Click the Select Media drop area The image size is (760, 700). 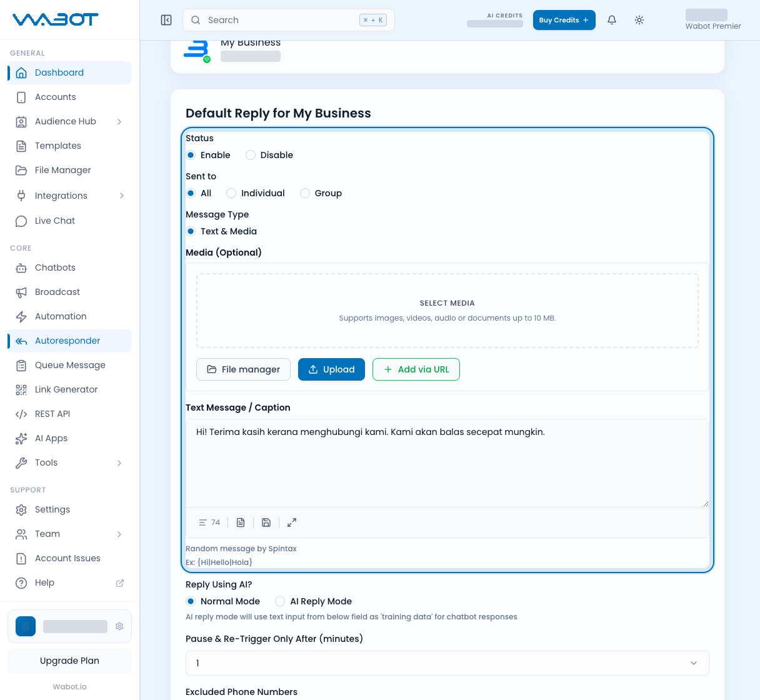(x=447, y=311)
